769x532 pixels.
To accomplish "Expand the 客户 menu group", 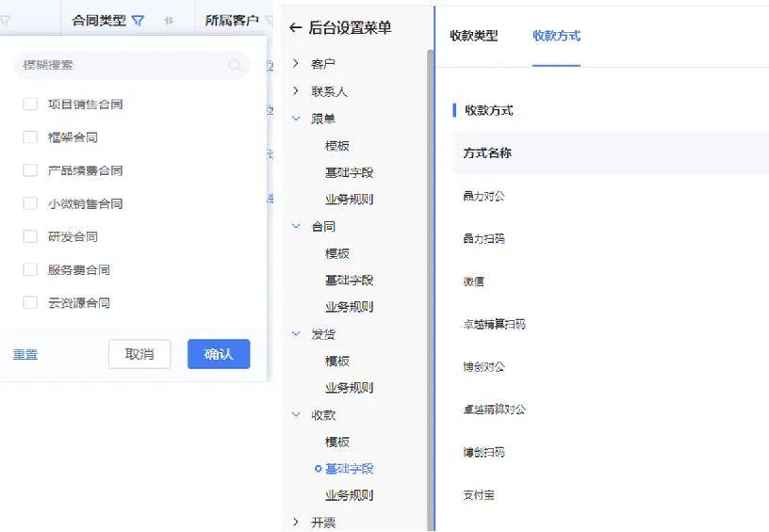I will 296,64.
